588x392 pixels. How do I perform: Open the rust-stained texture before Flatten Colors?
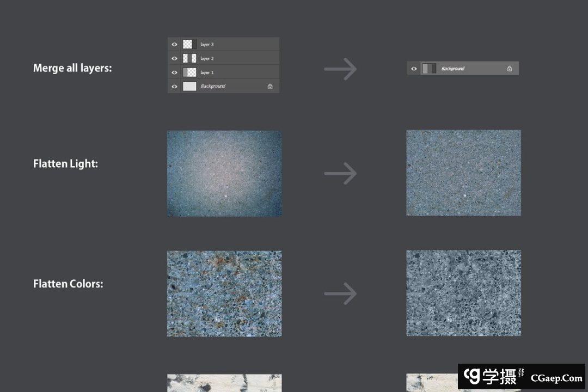(224, 293)
